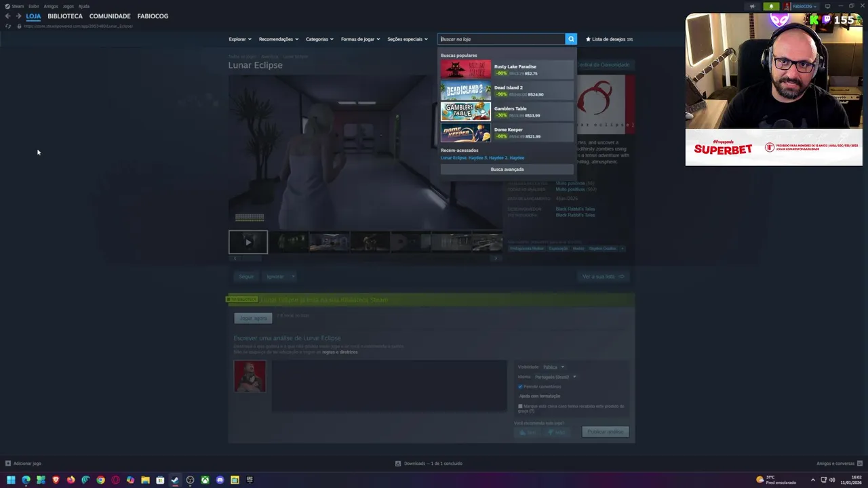The width and height of the screenshot is (868, 488).
Task: Click the plus icon for Adicionar jogo
Action: pyautogui.click(x=7, y=464)
